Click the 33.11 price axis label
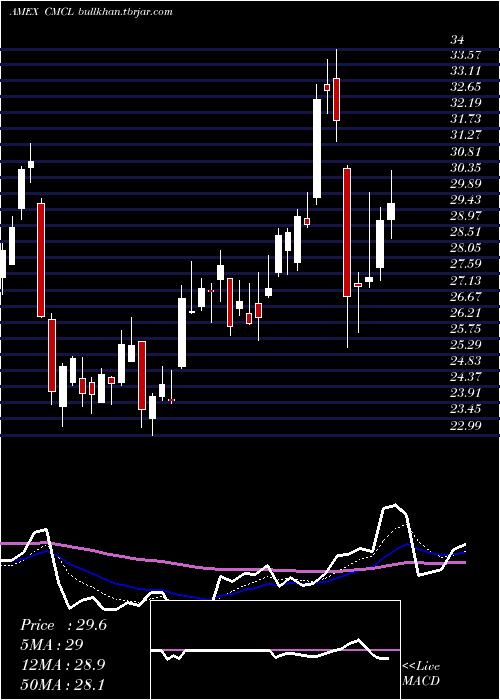 coord(465,71)
